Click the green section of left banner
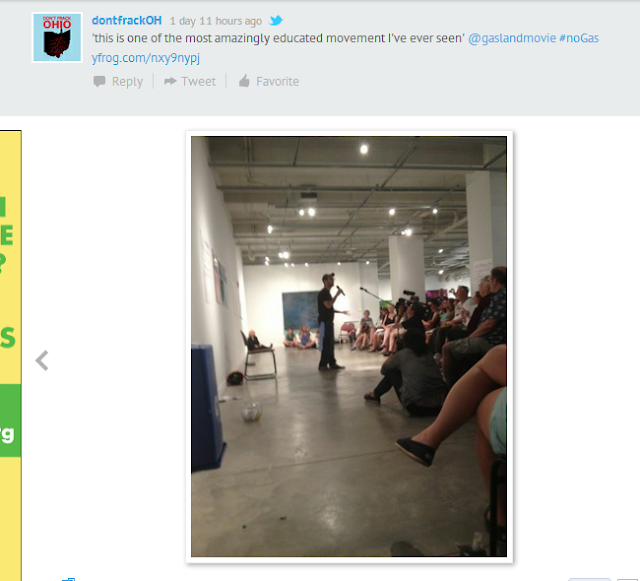Screen dimensions: 640x581 [x=11, y=420]
